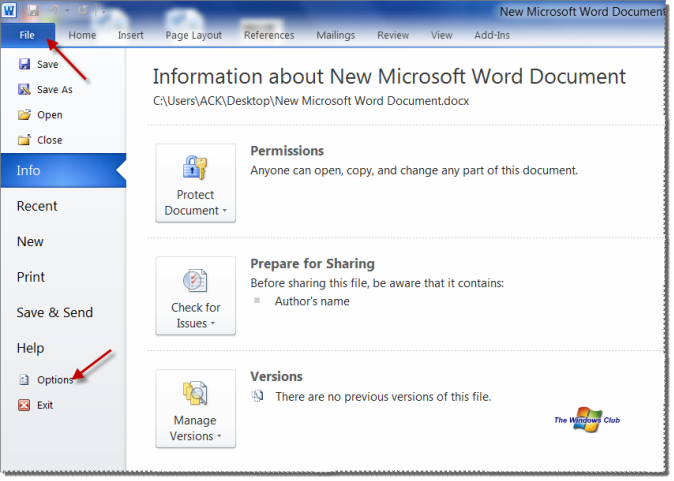Open the New document section
The image size is (674, 481).
point(30,242)
